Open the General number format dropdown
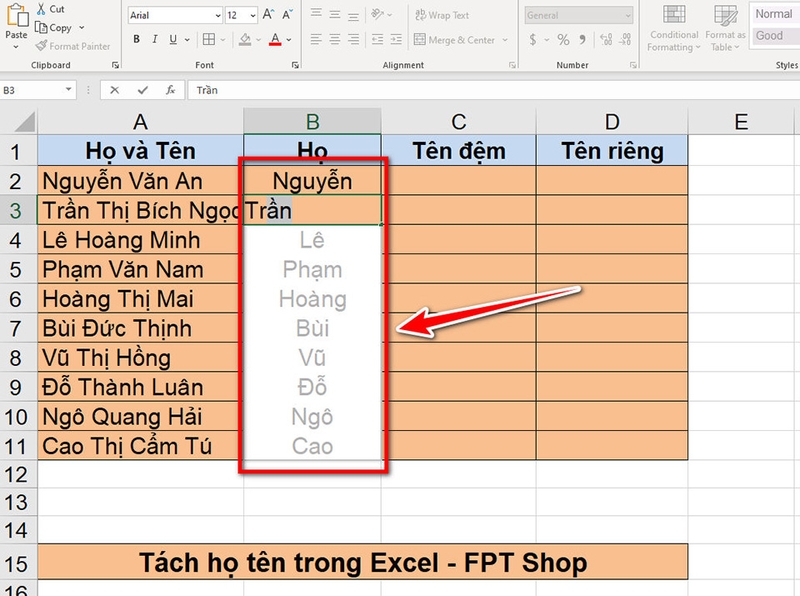Image resolution: width=800 pixels, height=596 pixels. [628, 15]
